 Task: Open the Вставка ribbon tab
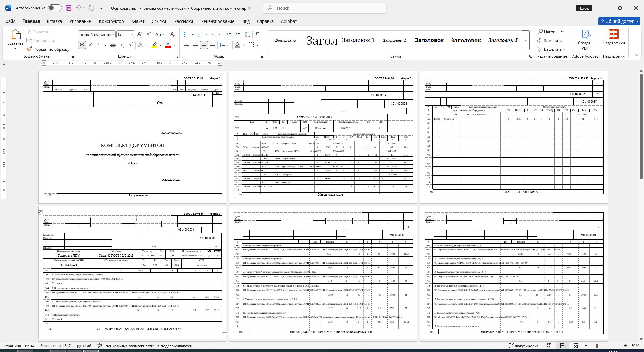point(54,21)
